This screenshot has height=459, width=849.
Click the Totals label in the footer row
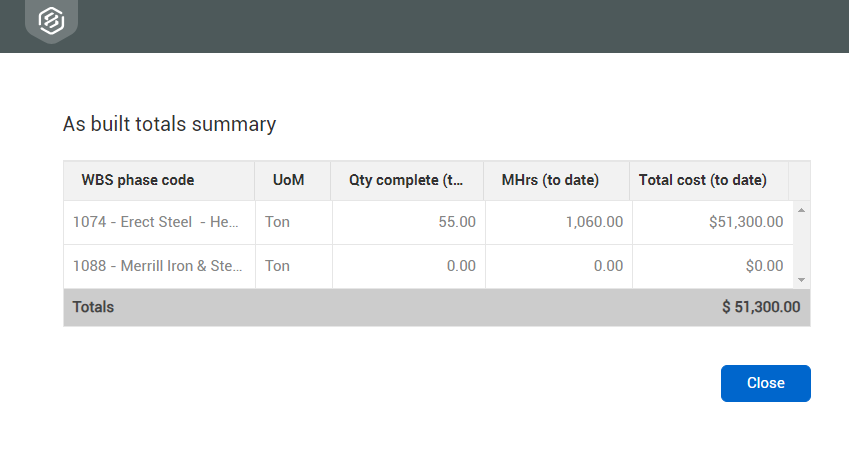tap(94, 307)
